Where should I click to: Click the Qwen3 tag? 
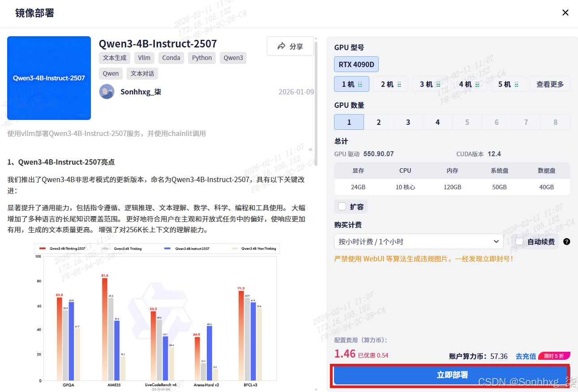233,58
